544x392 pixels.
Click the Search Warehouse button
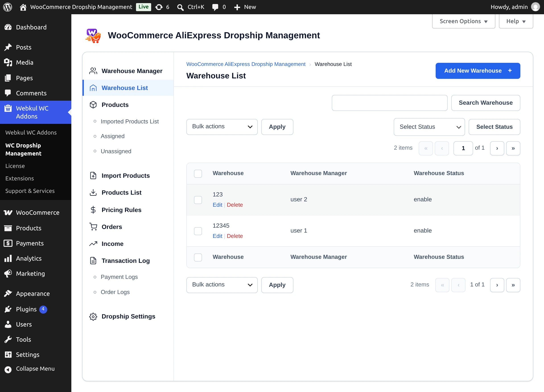485,103
